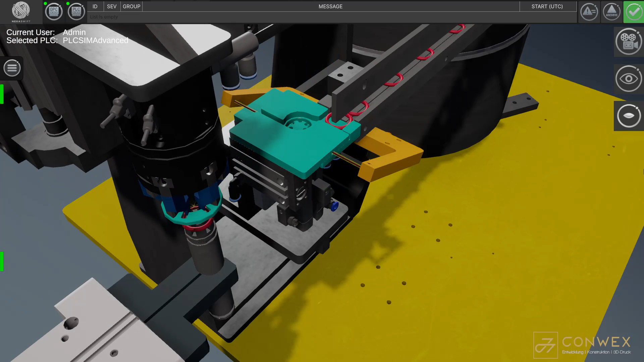Viewport: 644px width, 362px height.
Task: Sort alarms by GROUP column header
Action: tap(131, 6)
